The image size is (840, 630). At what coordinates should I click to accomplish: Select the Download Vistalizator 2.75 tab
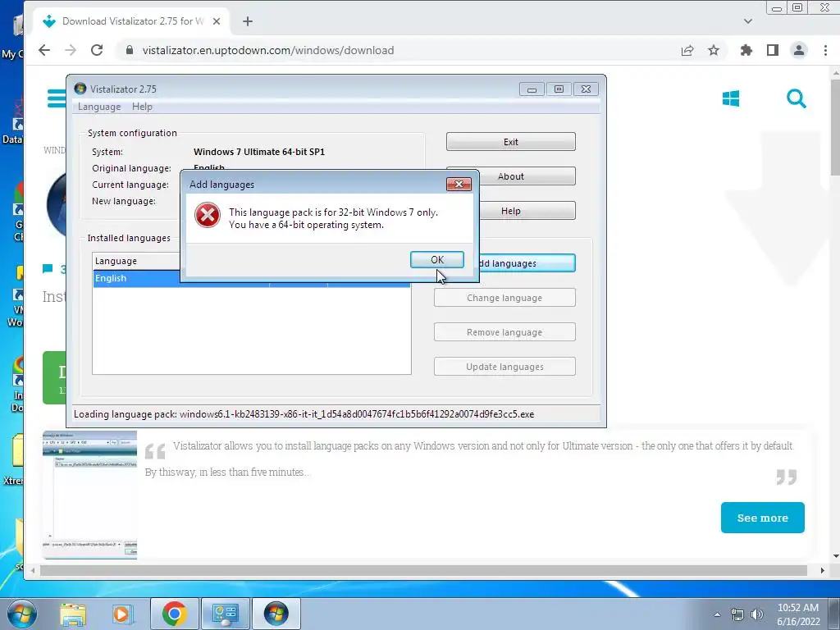click(x=132, y=21)
